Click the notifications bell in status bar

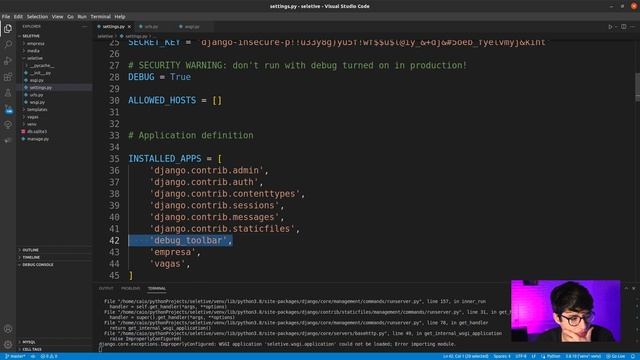tap(633, 356)
